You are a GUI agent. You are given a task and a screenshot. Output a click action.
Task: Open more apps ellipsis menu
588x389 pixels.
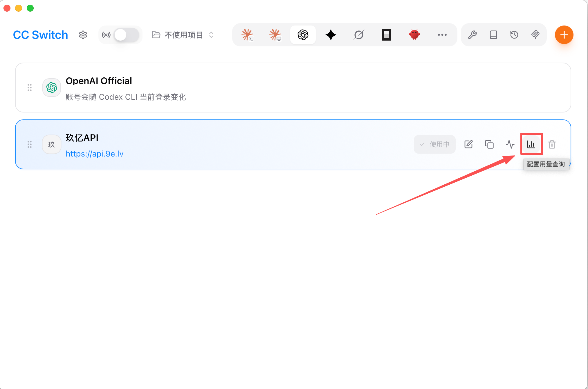[x=442, y=35]
